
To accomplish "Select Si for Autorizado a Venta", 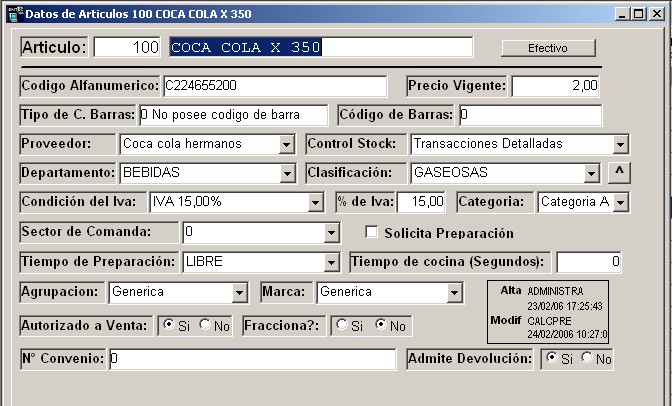I will pos(169,325).
